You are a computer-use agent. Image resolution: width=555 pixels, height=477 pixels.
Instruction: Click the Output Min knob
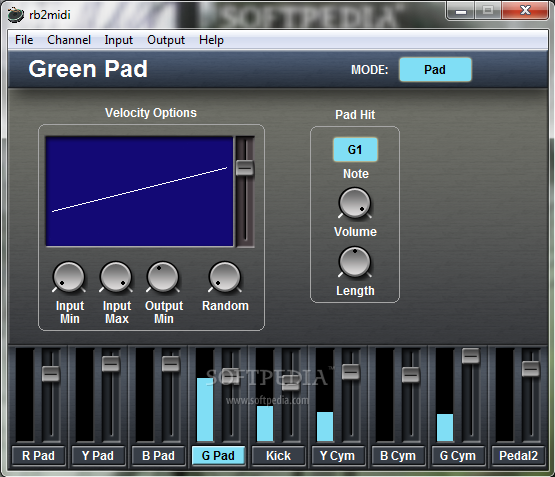[x=163, y=277]
